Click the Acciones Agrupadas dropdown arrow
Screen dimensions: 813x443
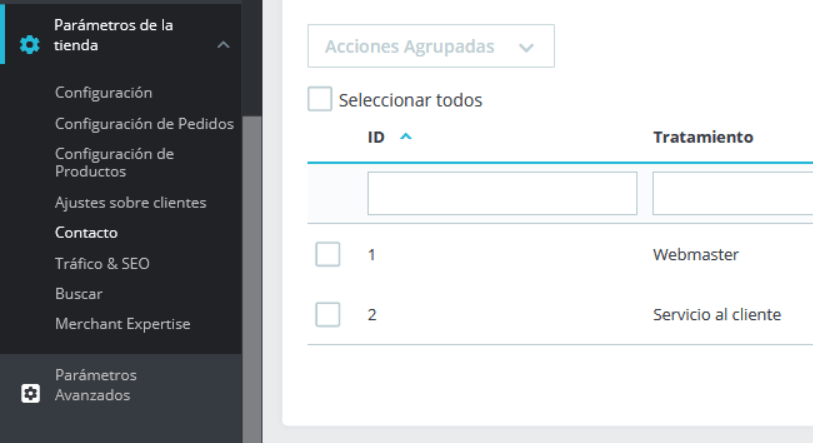click(x=526, y=48)
